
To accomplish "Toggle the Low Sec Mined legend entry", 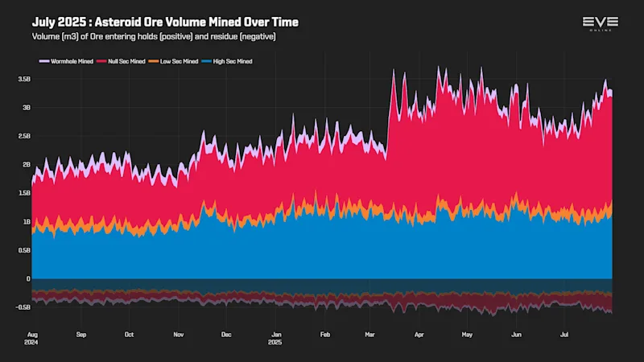I will pyautogui.click(x=173, y=61).
